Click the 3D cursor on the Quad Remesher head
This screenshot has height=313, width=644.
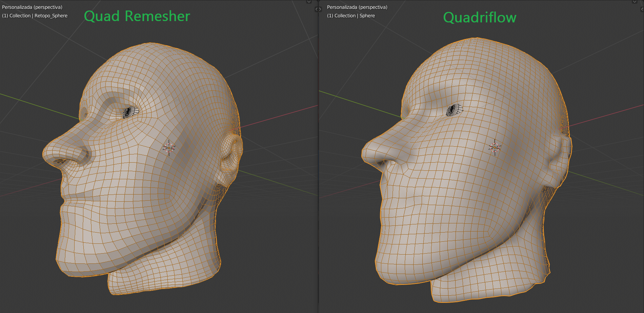(x=169, y=148)
